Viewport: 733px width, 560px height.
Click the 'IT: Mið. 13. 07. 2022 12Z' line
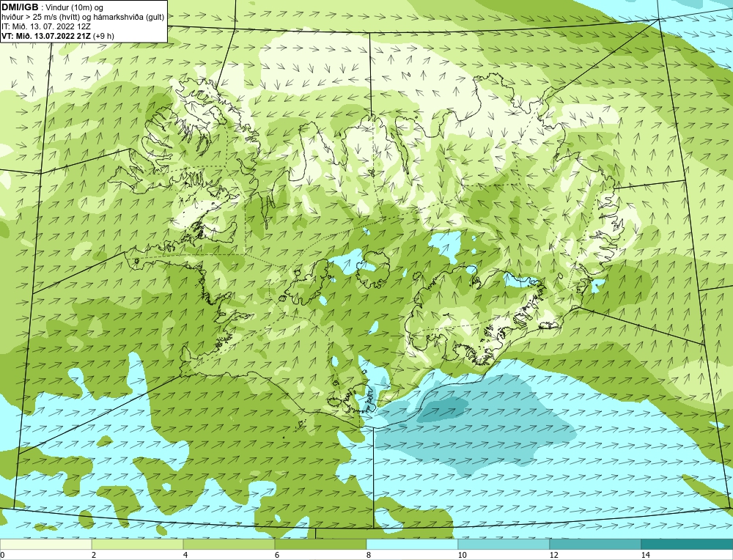point(46,26)
